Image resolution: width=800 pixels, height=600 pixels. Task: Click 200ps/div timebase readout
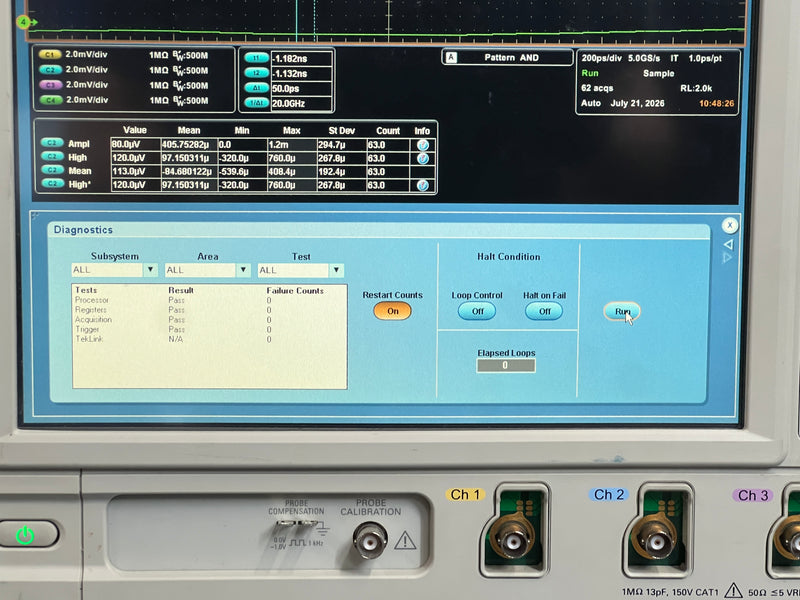pos(602,58)
